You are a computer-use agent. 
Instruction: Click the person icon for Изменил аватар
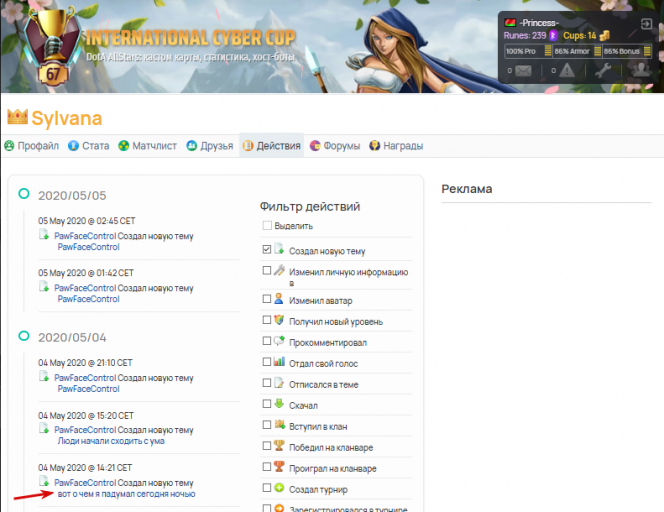point(279,299)
